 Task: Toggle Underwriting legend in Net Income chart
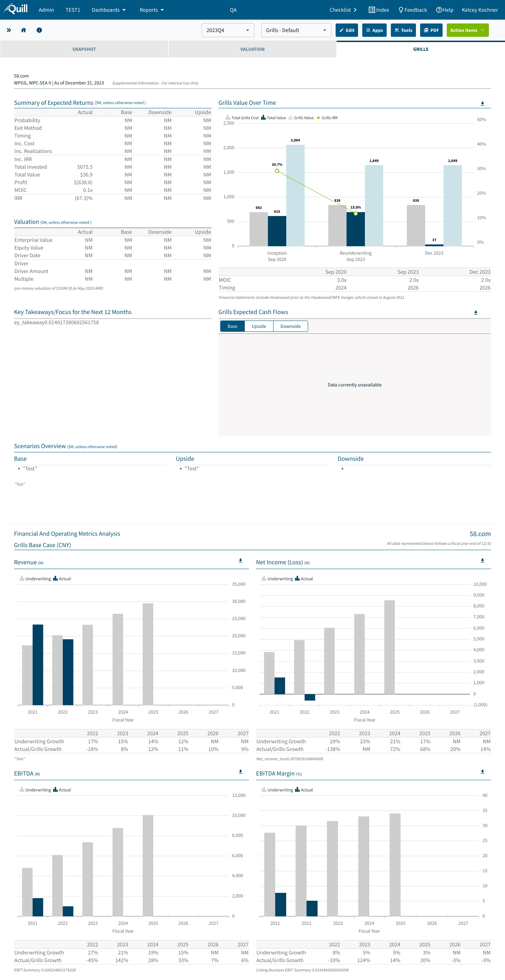point(277,579)
